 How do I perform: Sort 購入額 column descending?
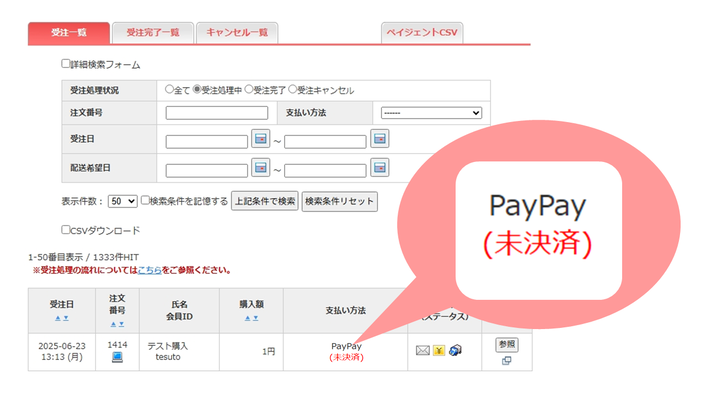pos(256,318)
